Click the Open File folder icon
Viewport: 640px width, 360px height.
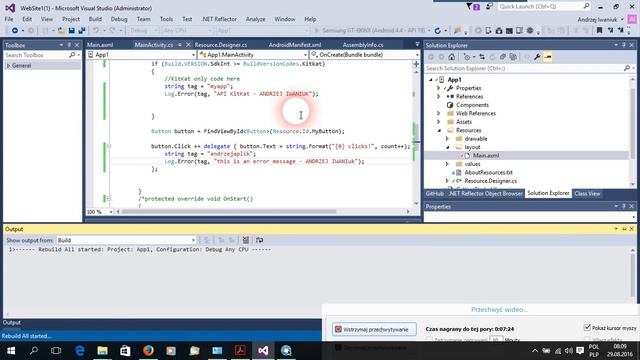(61, 31)
